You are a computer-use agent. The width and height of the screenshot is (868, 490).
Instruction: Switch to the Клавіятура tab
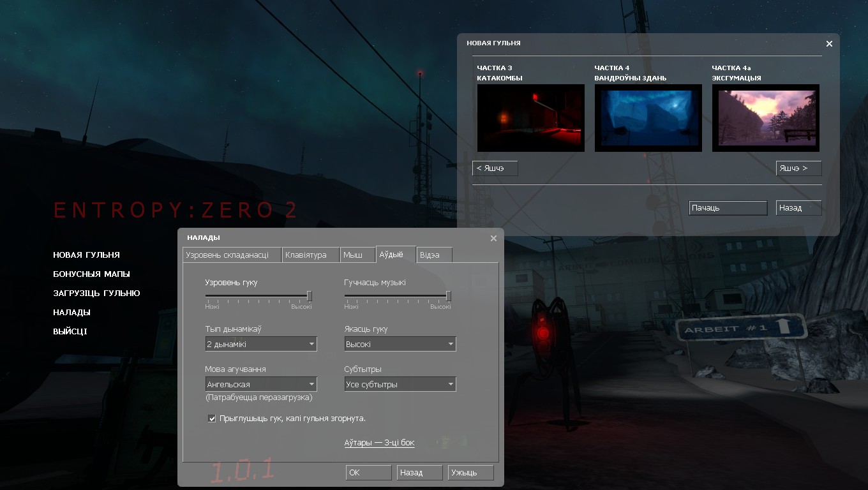[310, 255]
